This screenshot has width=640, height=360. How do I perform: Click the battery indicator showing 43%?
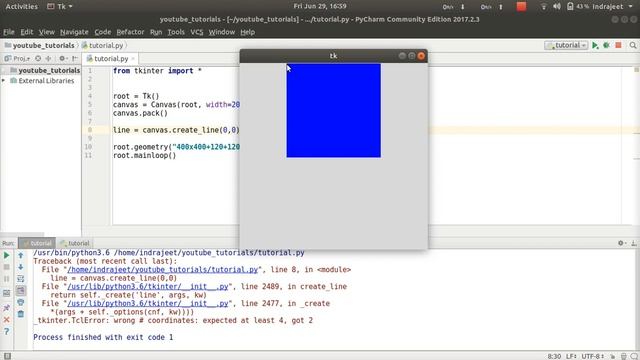point(577,7)
